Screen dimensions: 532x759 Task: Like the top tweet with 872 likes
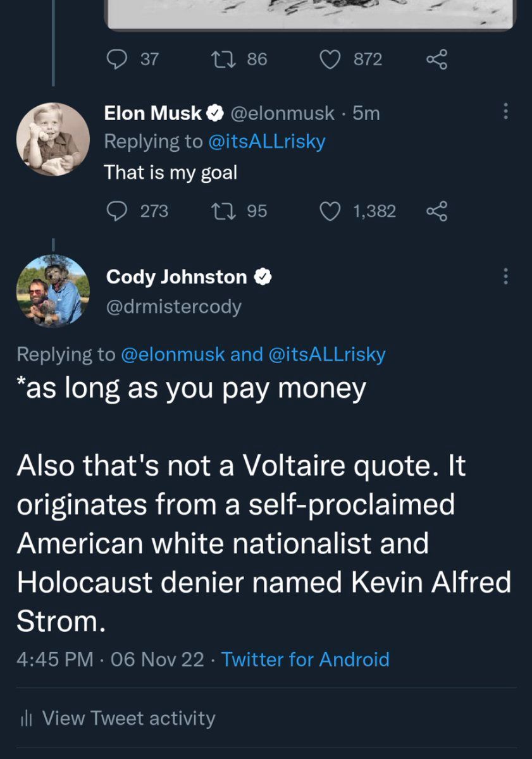pos(330,59)
